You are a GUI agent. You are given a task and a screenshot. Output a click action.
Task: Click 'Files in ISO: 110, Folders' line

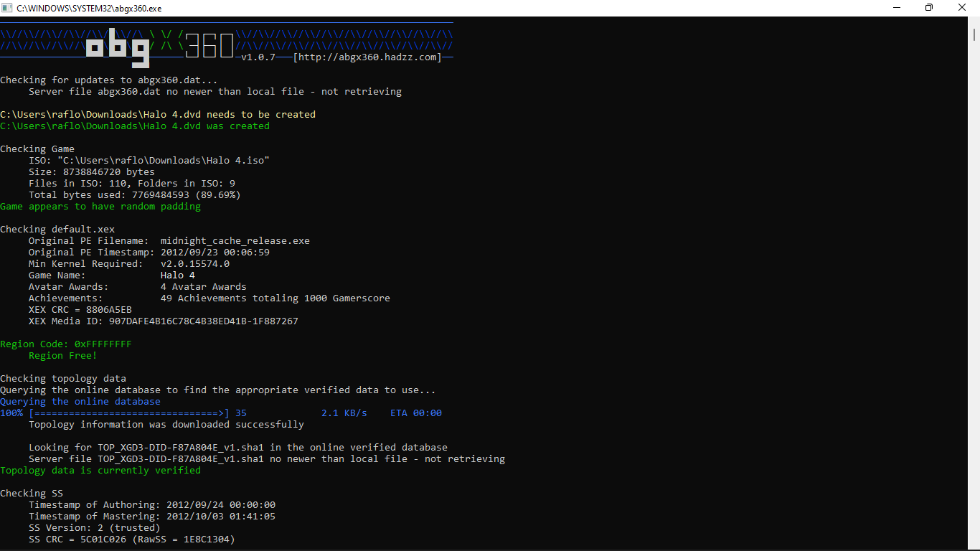(132, 184)
